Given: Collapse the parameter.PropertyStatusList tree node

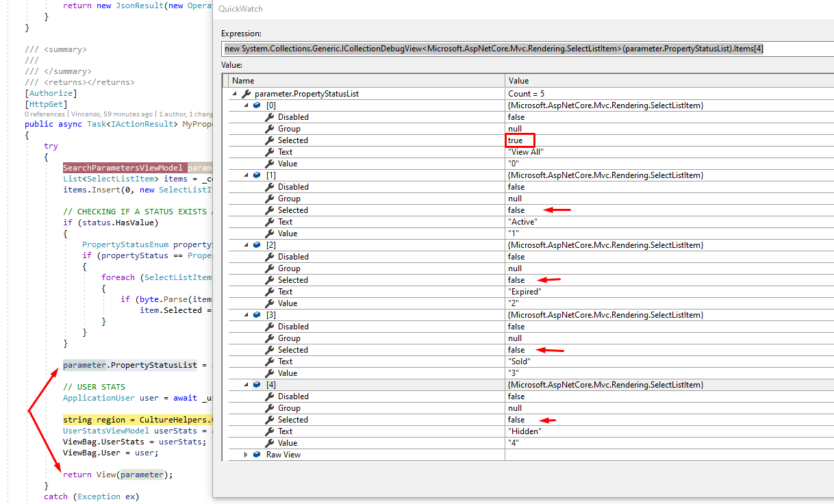Looking at the screenshot, I should tap(236, 93).
